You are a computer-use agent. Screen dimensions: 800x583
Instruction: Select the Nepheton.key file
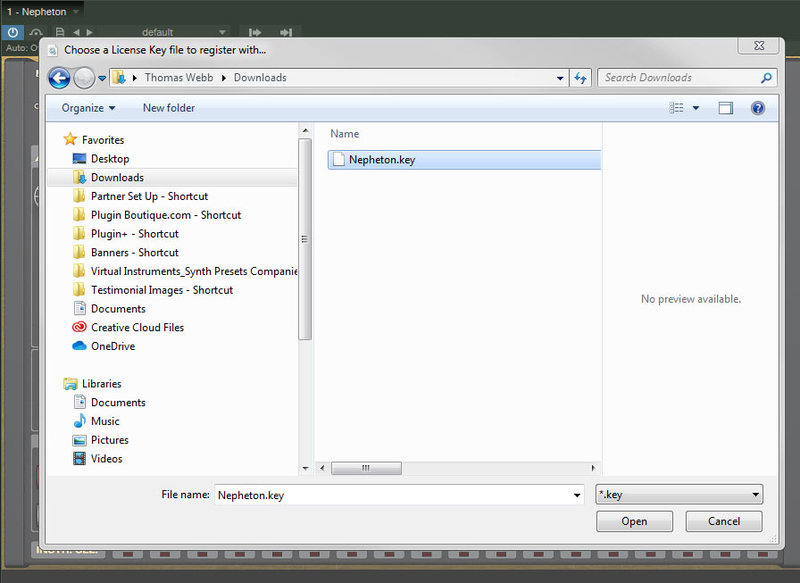(381, 159)
